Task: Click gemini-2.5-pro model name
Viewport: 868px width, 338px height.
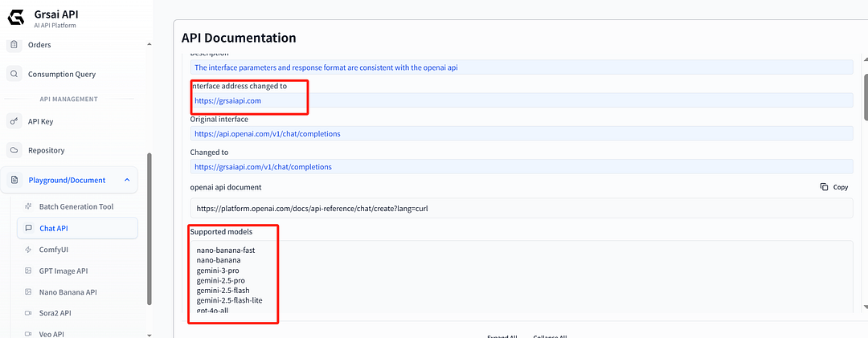Action: pos(220,280)
